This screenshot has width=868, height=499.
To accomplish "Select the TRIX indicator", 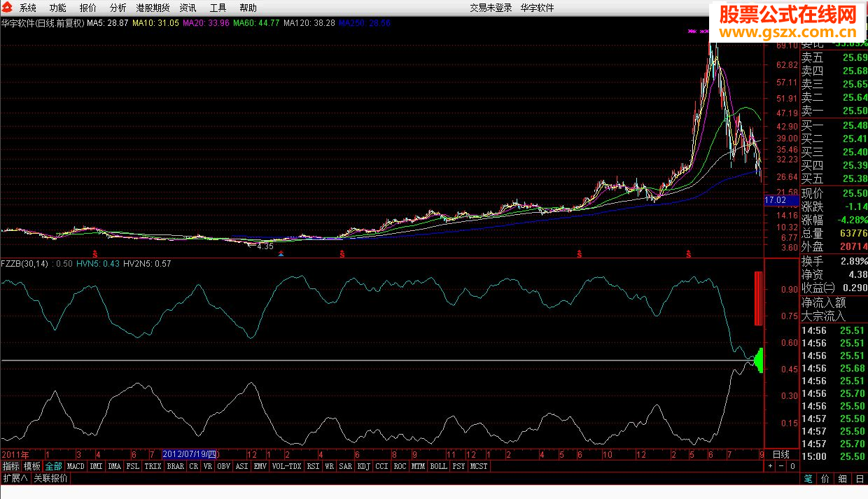I will 153,466.
